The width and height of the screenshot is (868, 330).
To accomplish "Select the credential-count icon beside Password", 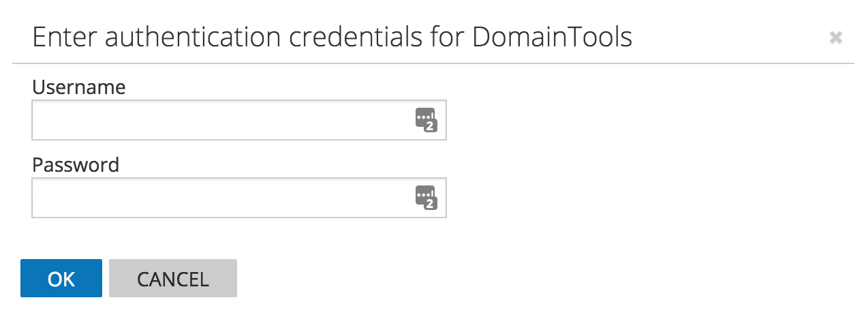I will pos(426,198).
